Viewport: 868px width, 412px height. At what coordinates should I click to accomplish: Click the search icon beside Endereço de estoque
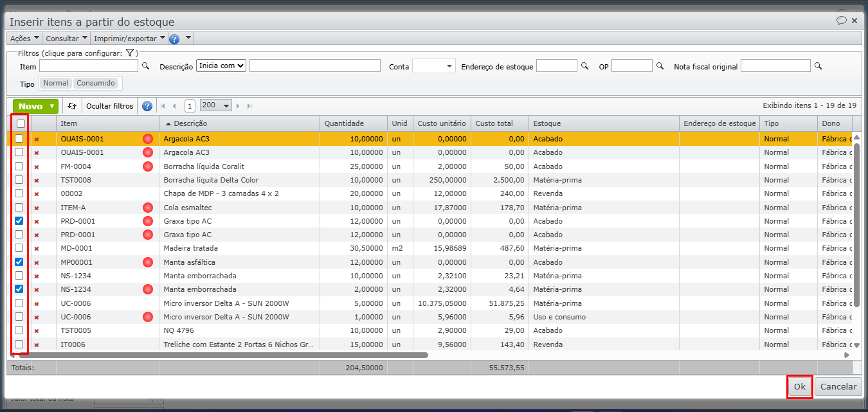coord(584,66)
